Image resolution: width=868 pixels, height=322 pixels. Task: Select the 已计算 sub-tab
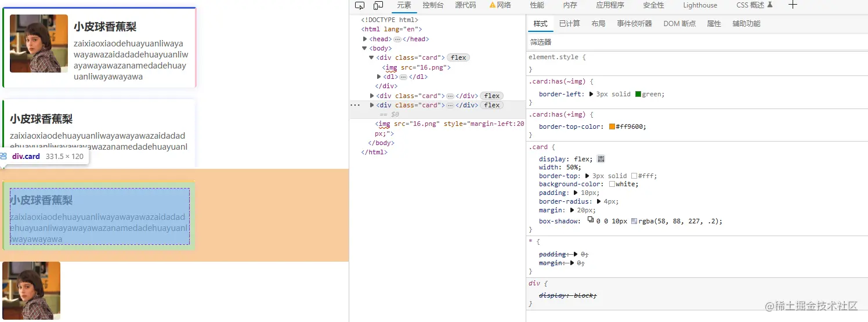[569, 24]
